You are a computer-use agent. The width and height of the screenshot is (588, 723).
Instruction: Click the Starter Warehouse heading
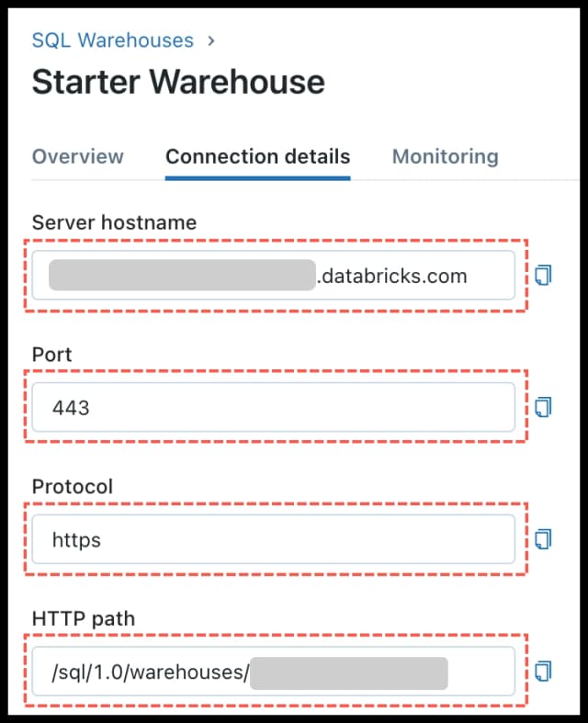tap(178, 82)
